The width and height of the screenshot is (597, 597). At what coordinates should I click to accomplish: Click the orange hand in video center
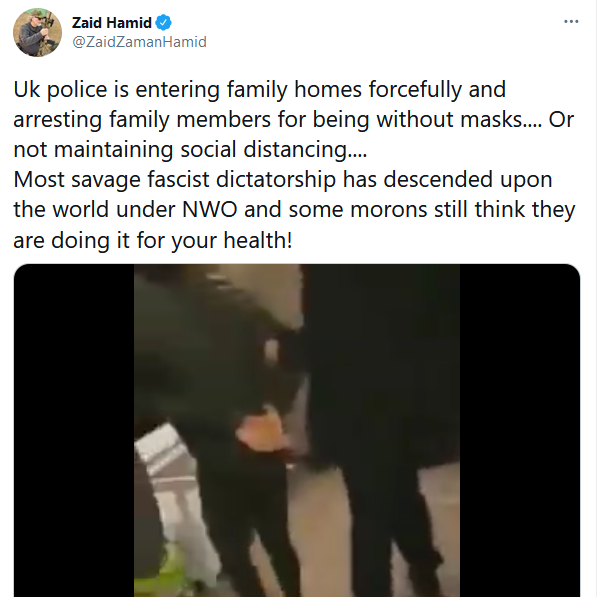coord(263,430)
